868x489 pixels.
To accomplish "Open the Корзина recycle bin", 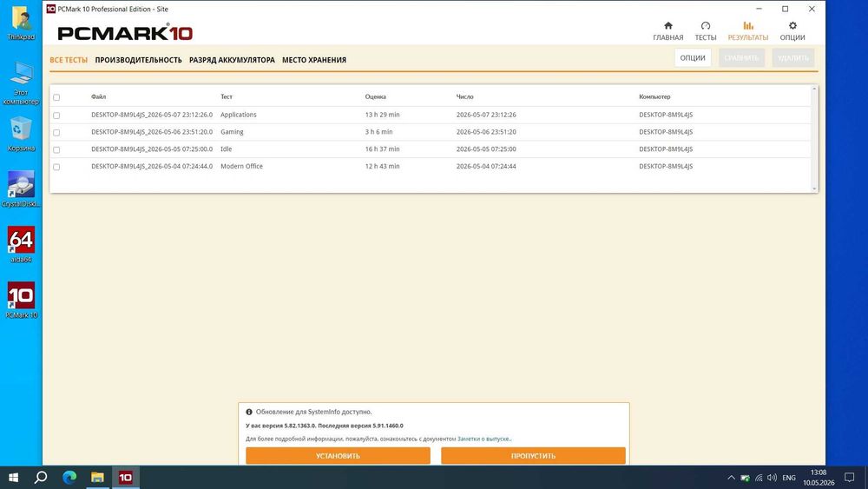I will tap(21, 134).
